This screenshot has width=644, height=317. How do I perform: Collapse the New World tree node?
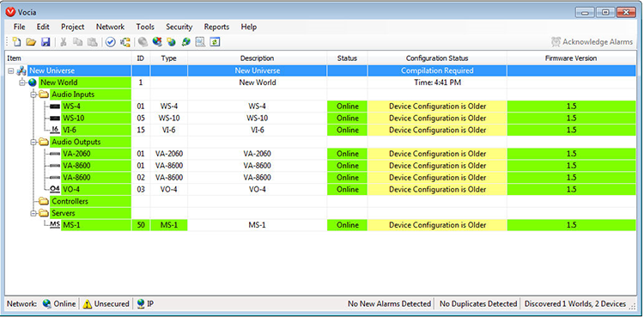click(x=21, y=82)
